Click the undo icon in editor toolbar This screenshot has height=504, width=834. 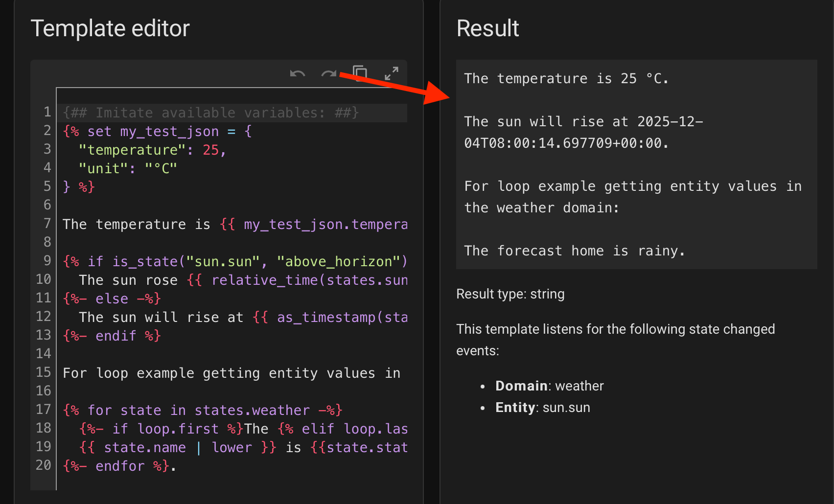(297, 74)
